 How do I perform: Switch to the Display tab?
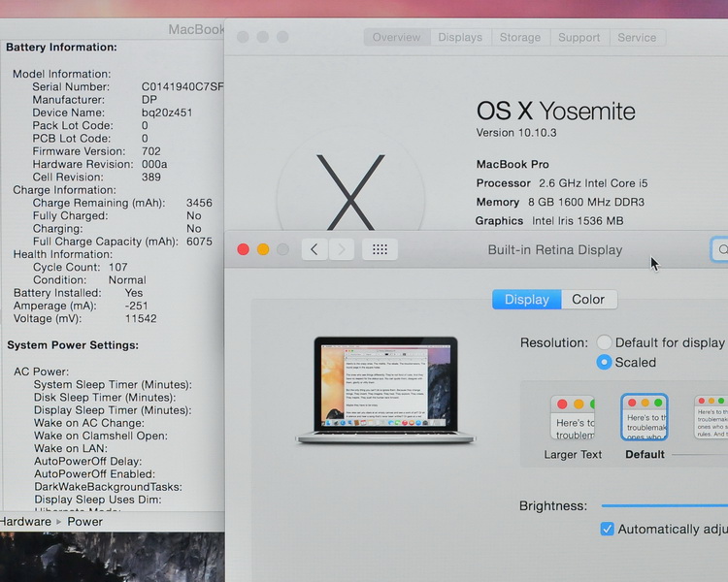[x=527, y=300]
